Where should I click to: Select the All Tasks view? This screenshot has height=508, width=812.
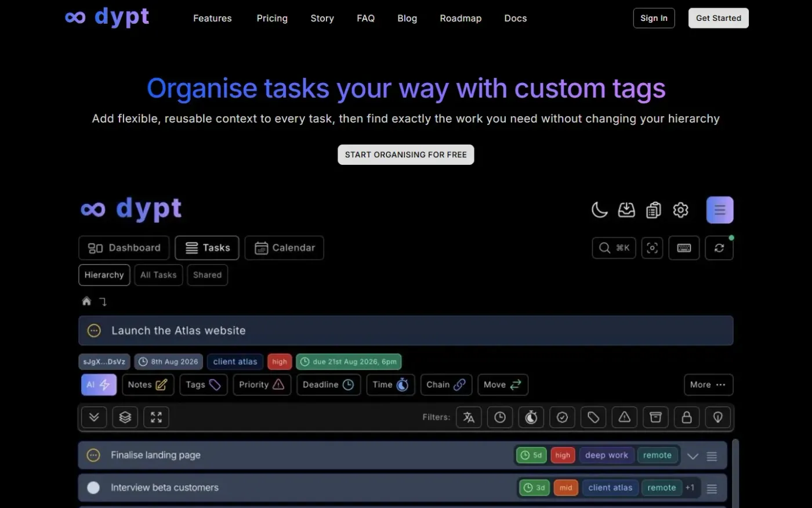click(x=158, y=275)
